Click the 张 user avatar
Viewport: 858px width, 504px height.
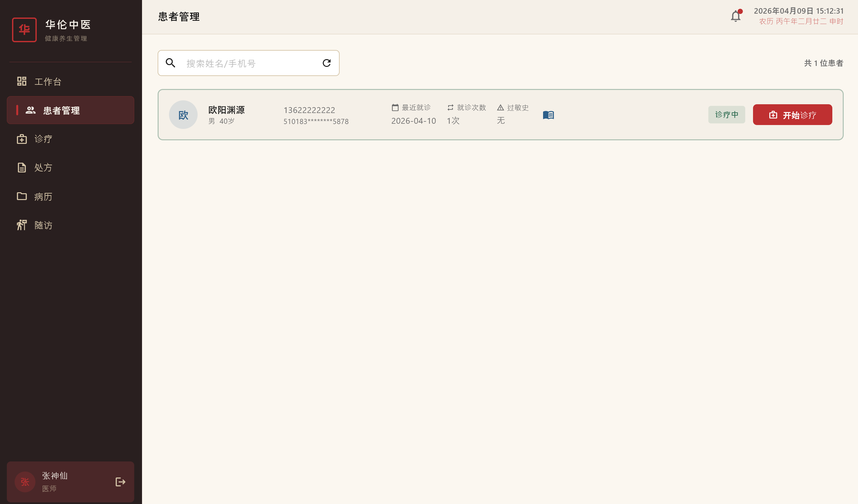click(25, 482)
